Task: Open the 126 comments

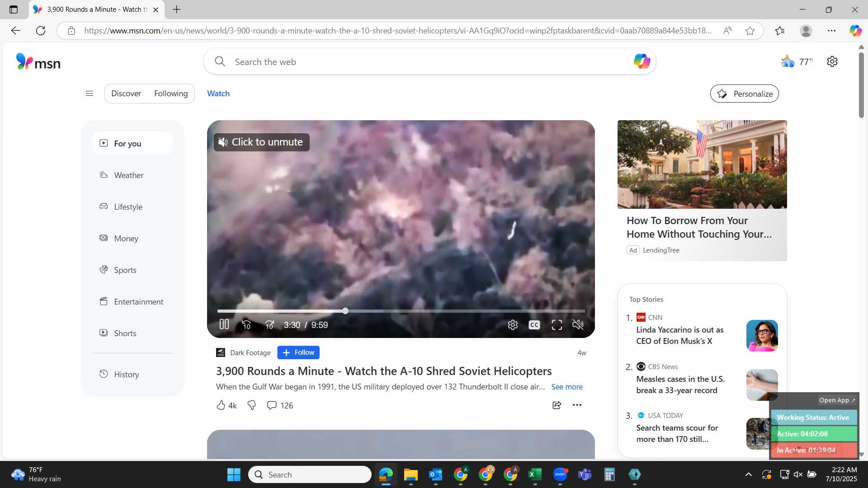Action: 280,405
